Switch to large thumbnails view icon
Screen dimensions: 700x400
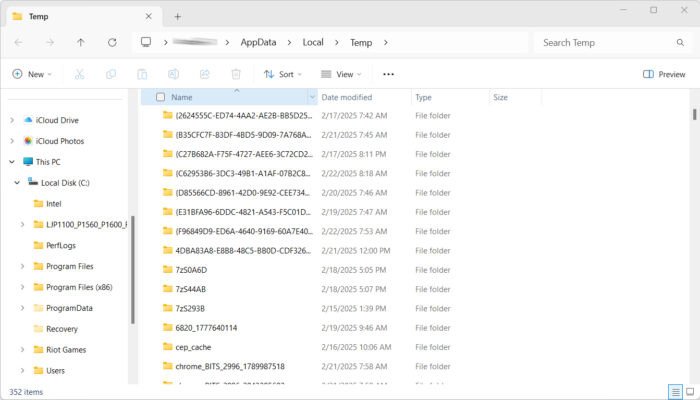click(x=690, y=392)
